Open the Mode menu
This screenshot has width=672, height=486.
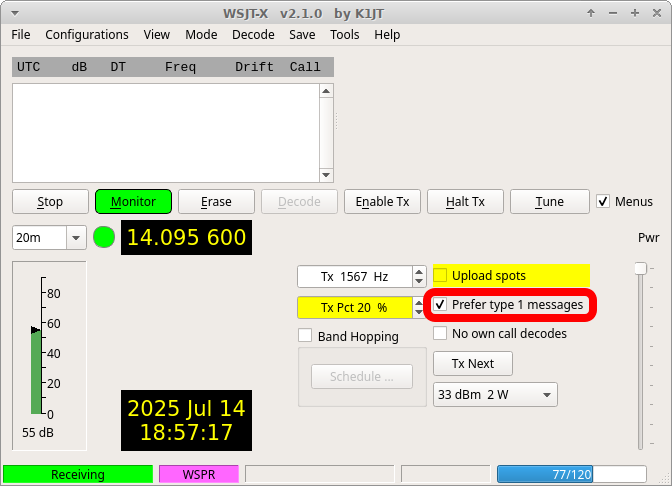(x=201, y=34)
